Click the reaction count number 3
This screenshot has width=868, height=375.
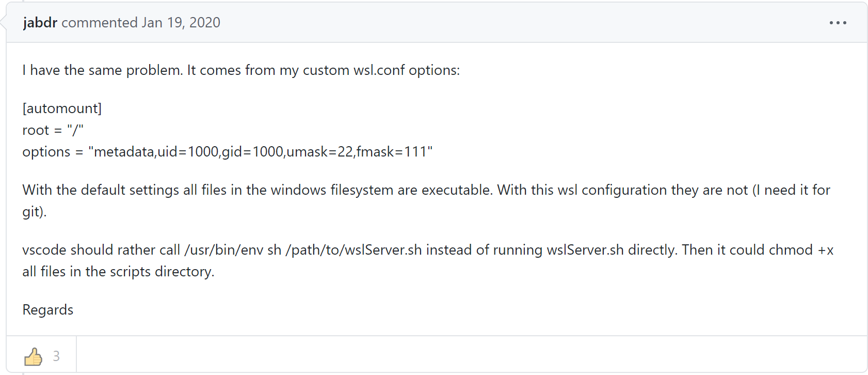[56, 356]
